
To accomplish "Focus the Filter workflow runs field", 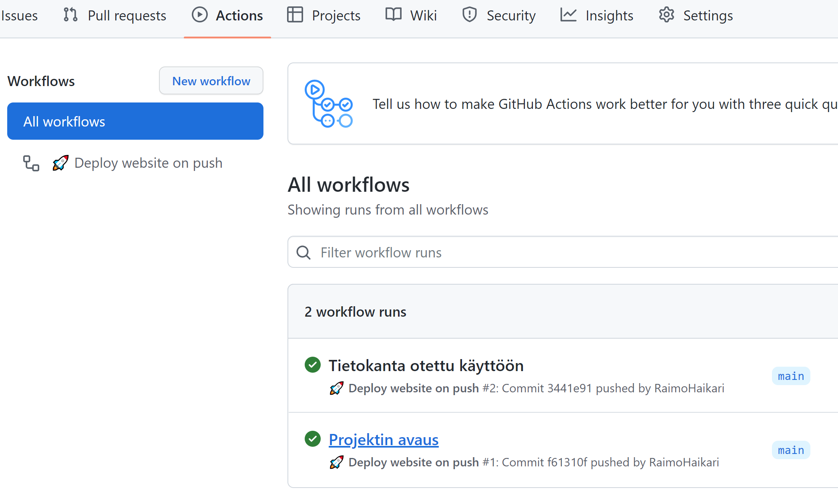I will coord(563,252).
